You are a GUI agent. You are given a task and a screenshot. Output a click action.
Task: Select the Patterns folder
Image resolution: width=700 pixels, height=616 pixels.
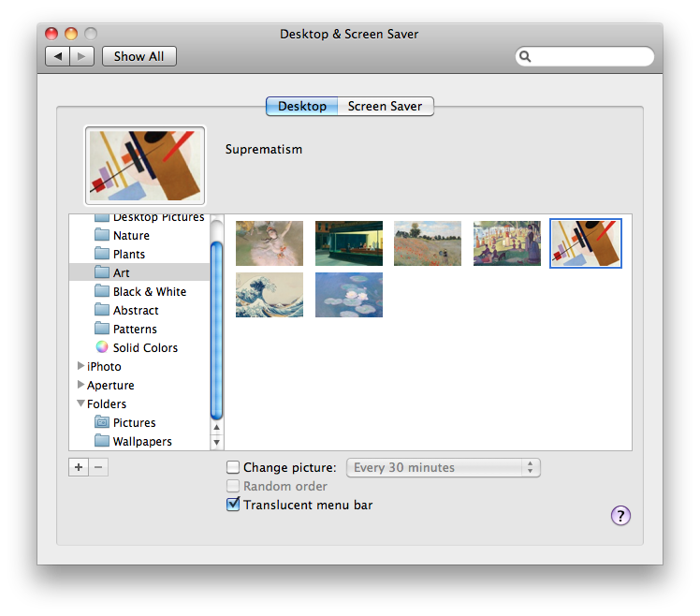click(139, 330)
